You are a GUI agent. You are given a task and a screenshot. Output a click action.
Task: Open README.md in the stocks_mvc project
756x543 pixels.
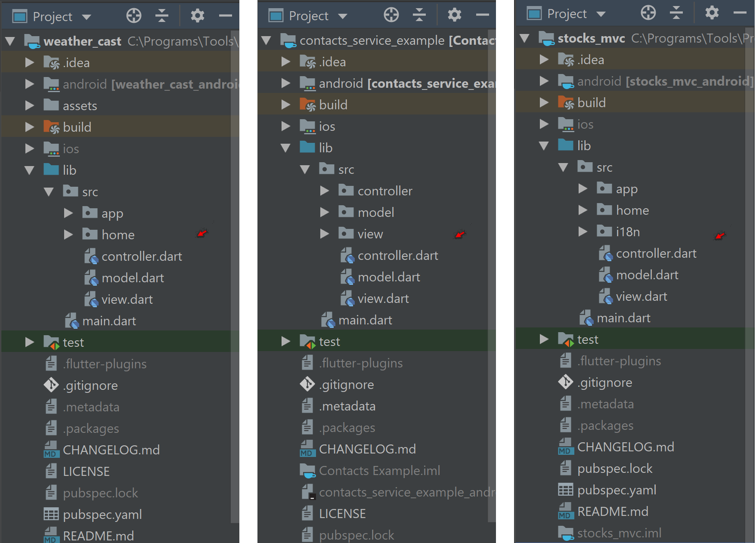[x=613, y=511]
